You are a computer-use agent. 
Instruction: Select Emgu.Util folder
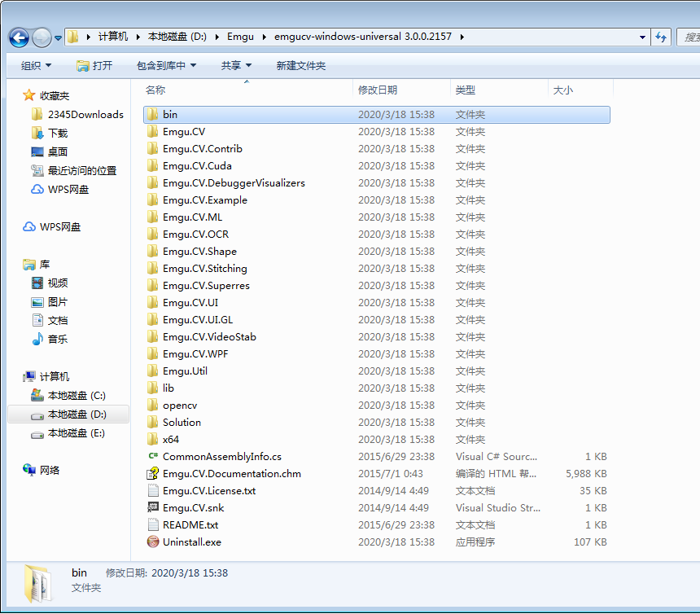[x=185, y=371]
